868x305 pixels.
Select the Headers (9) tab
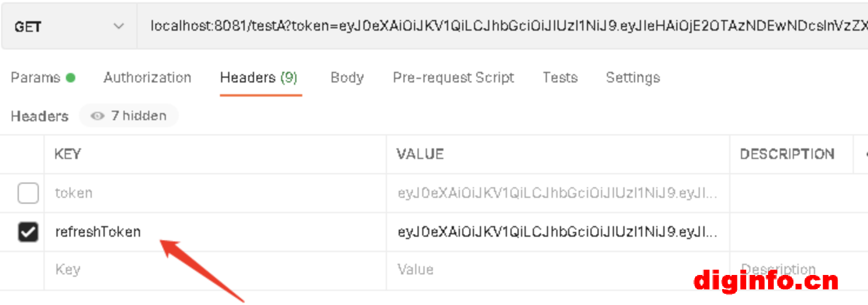pos(259,78)
